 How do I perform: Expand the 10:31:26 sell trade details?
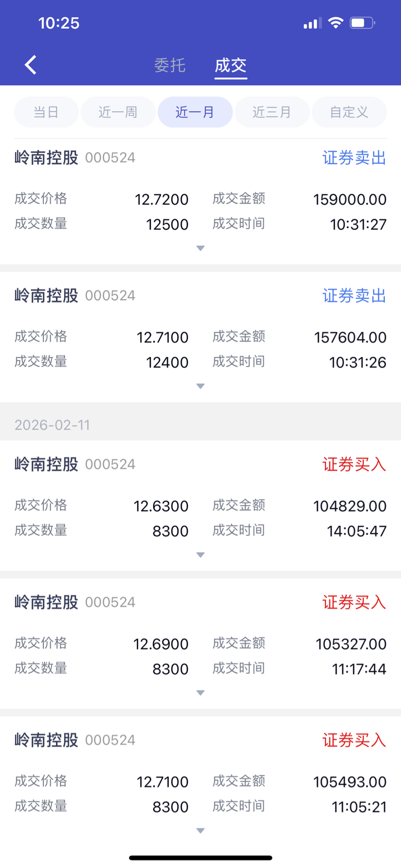(x=200, y=386)
